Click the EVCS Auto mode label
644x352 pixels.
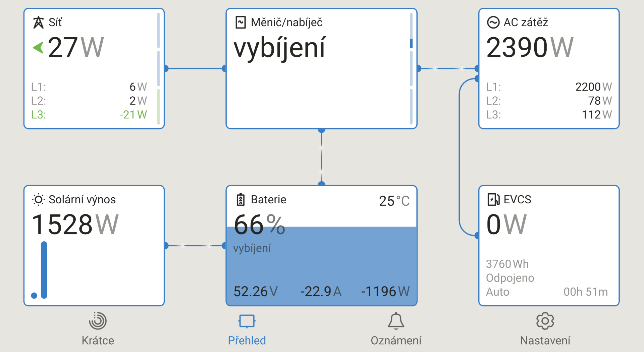[497, 292]
